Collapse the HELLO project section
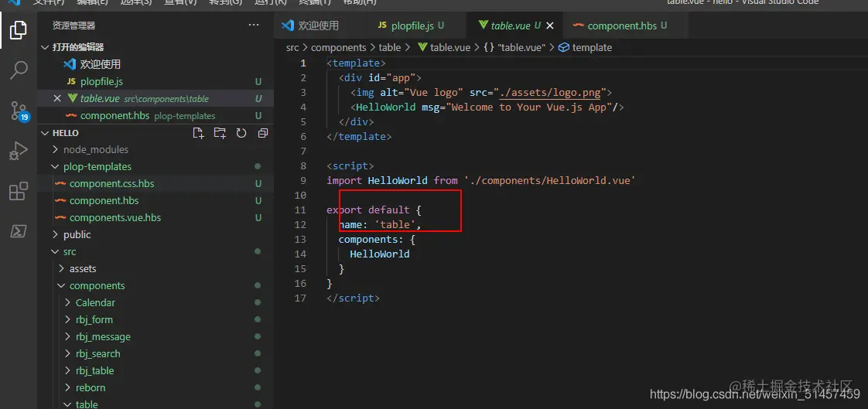 (46, 133)
